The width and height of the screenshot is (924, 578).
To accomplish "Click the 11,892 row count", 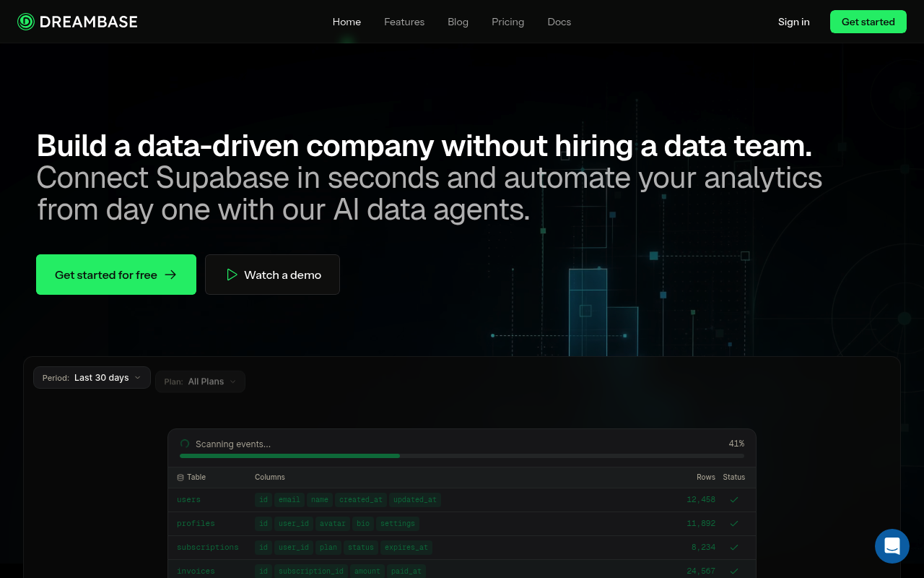I will 701,523.
